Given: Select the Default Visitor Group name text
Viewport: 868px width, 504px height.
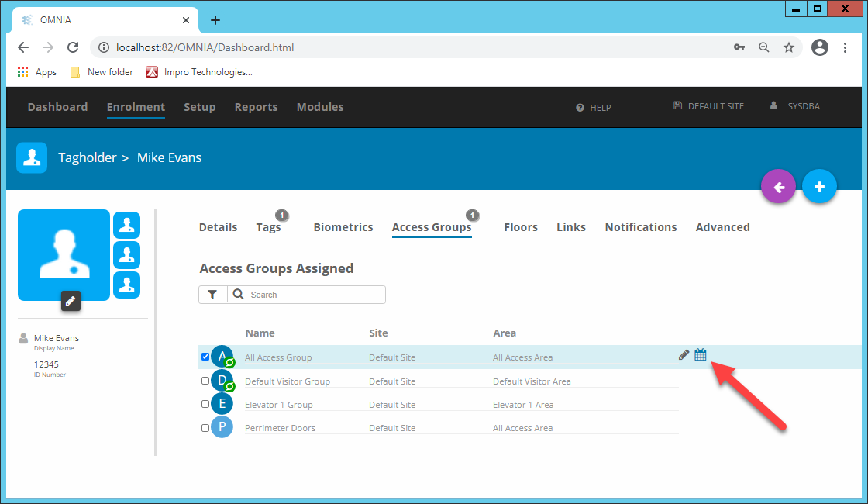Looking at the screenshot, I should (x=288, y=381).
